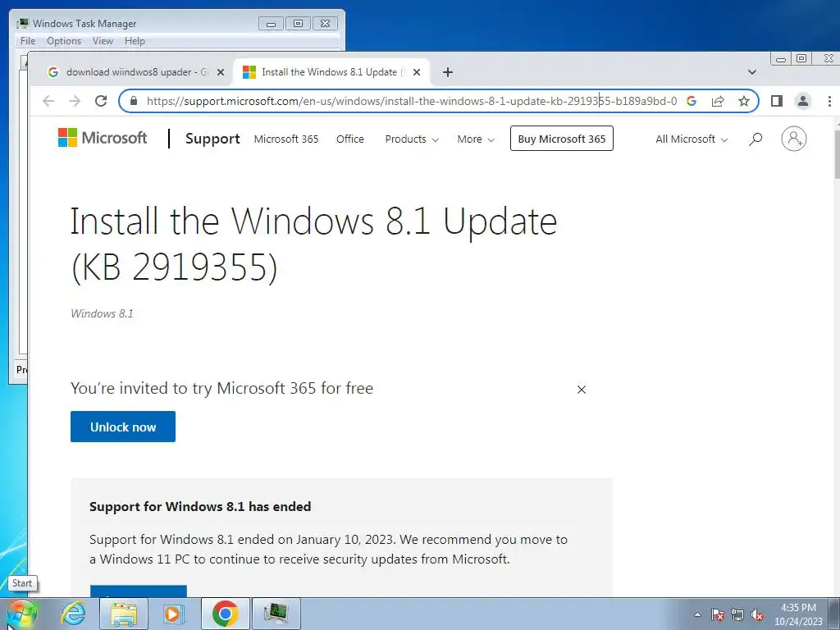Image resolution: width=840 pixels, height=630 pixels.
Task: Select the Install the Windows 8.1 Update tab
Action: click(331, 72)
